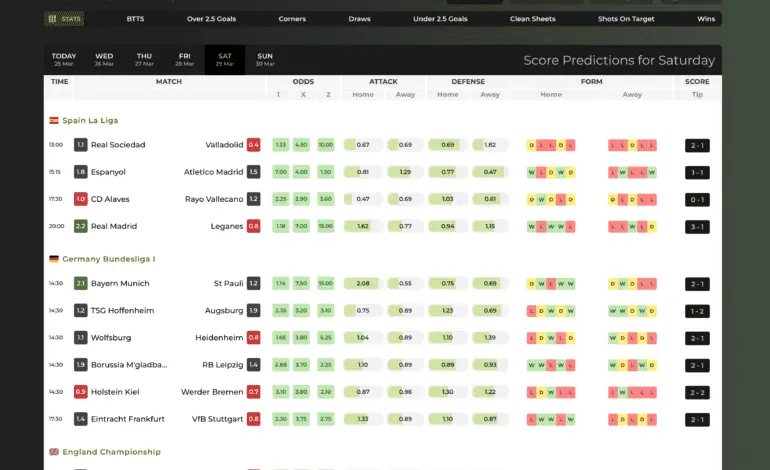Open England Championship league link
The width and height of the screenshot is (770, 470).
coord(111,452)
